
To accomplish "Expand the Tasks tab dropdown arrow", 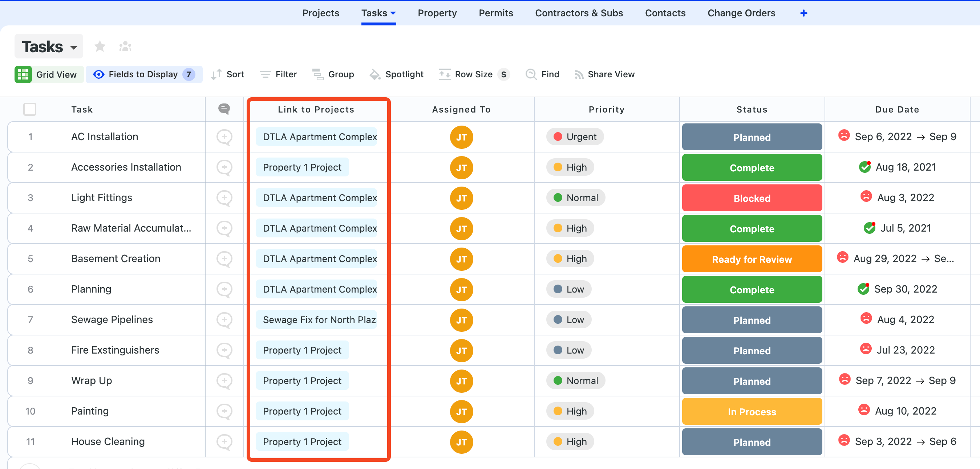I will 393,13.
